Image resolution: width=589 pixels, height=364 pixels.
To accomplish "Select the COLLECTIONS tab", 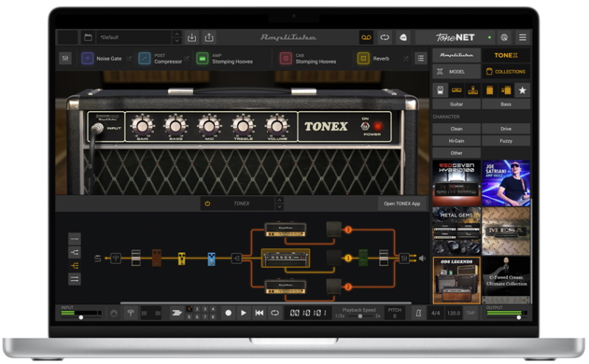I will coord(506,71).
